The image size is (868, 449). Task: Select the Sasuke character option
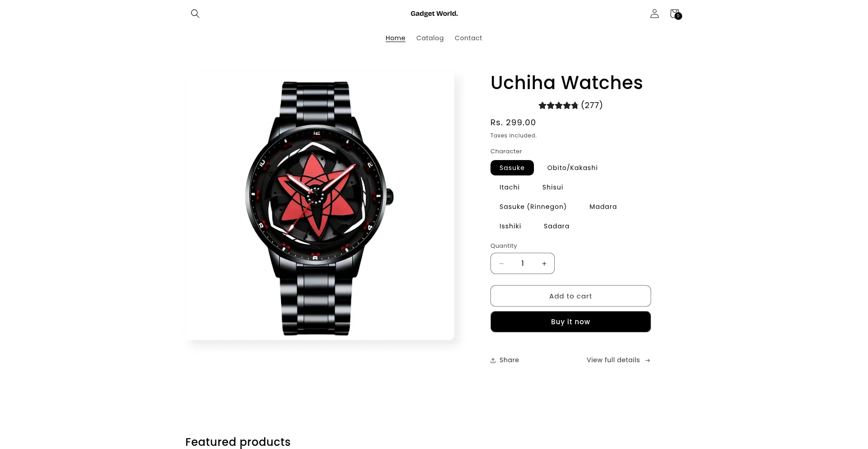click(512, 168)
